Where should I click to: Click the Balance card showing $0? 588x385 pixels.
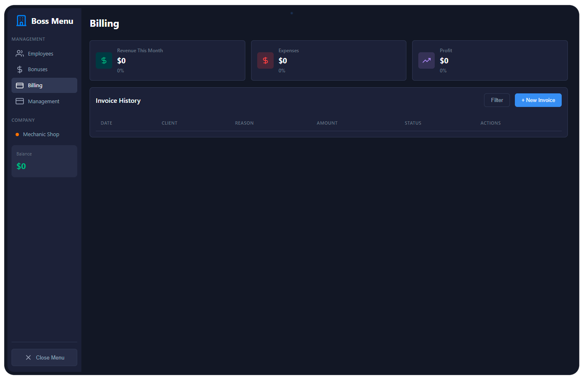click(x=44, y=161)
